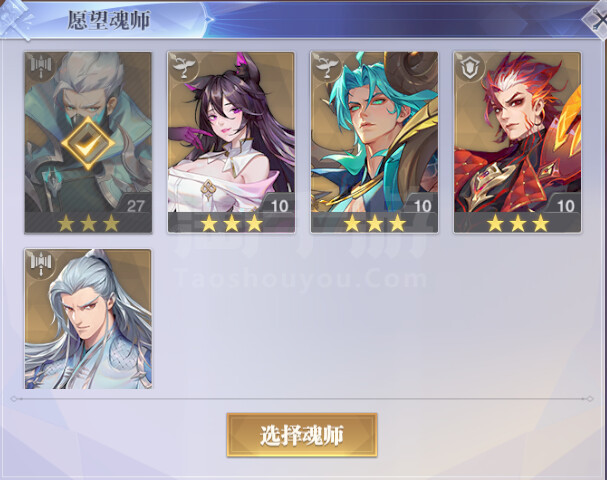
Task: Click the level 10 badge on fox girl card
Action: click(x=279, y=206)
